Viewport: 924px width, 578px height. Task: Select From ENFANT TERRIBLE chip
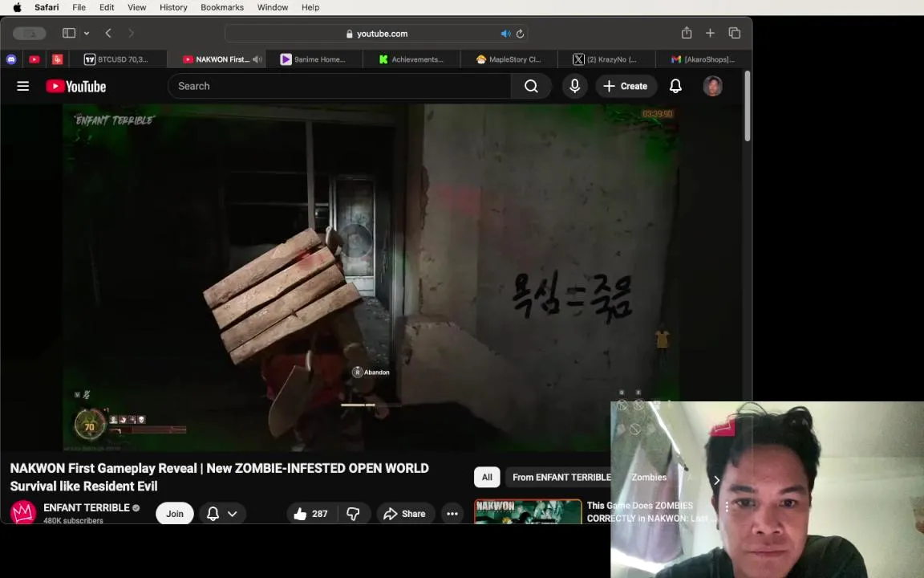[x=561, y=477]
